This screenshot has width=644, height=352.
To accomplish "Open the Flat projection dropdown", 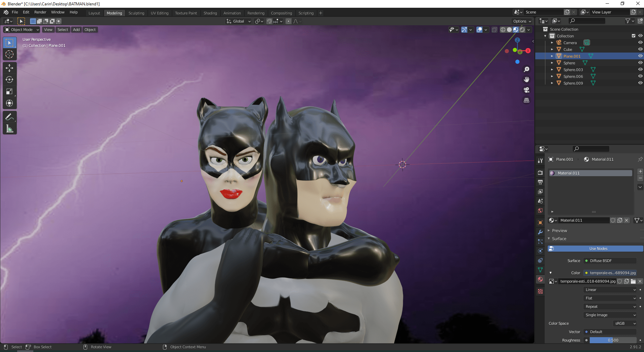I will (x=610, y=298).
